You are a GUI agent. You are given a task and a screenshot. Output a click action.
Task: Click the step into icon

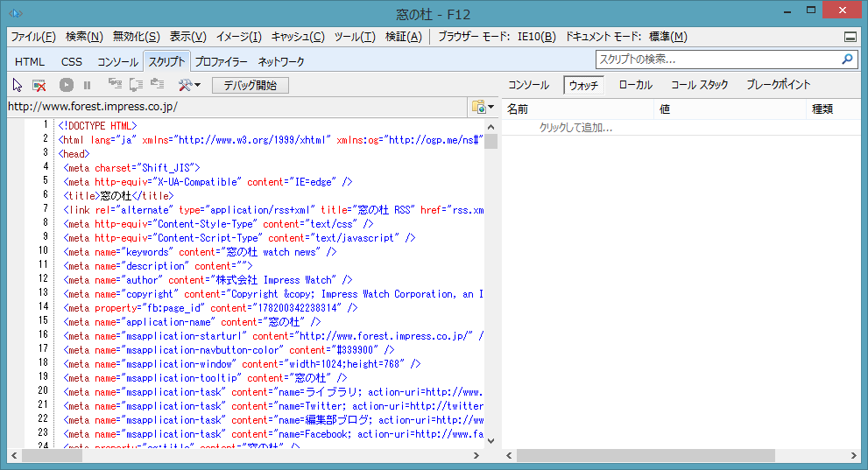tap(115, 85)
